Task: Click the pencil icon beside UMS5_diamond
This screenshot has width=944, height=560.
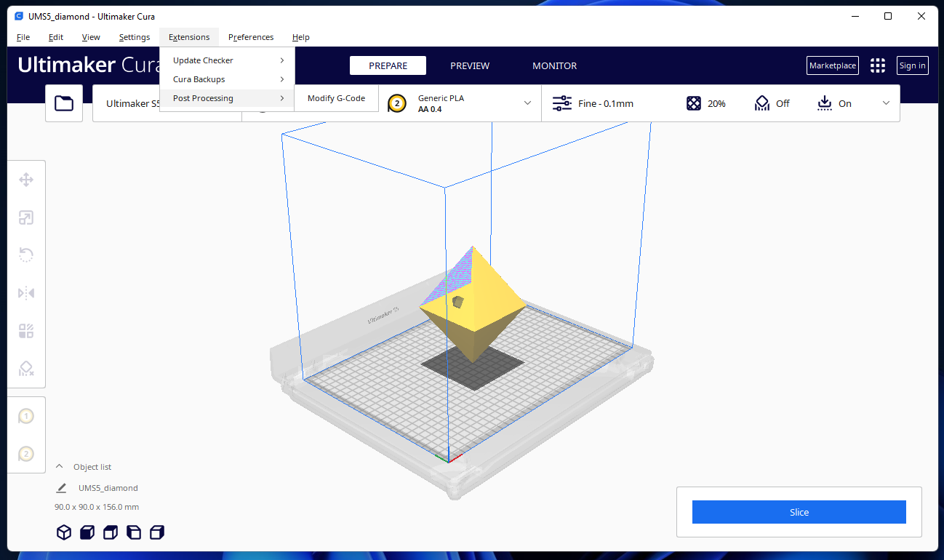Action: point(62,488)
